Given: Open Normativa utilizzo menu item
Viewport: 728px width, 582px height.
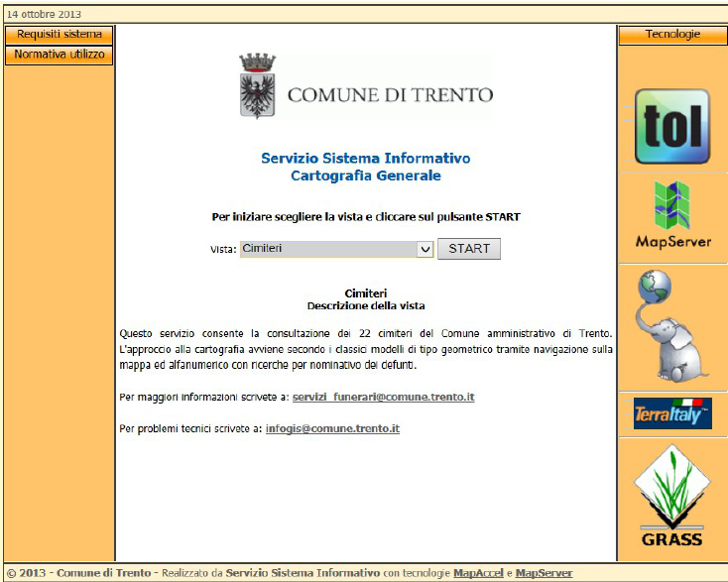Looking at the screenshot, I should [59, 55].
